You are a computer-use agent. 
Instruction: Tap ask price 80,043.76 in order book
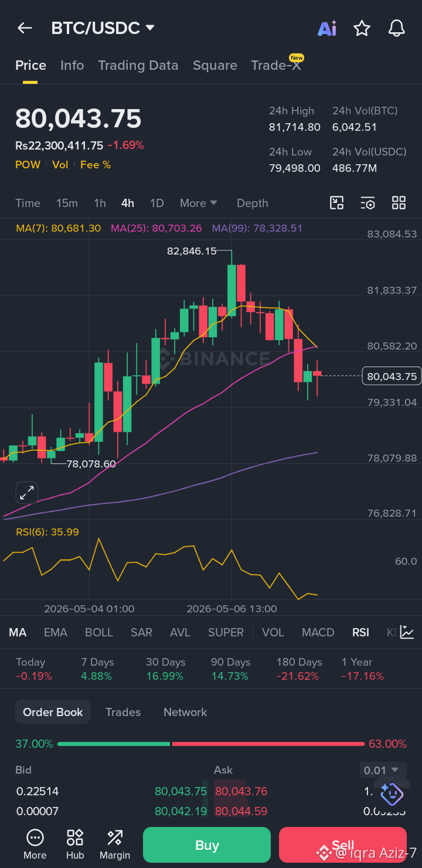241,791
